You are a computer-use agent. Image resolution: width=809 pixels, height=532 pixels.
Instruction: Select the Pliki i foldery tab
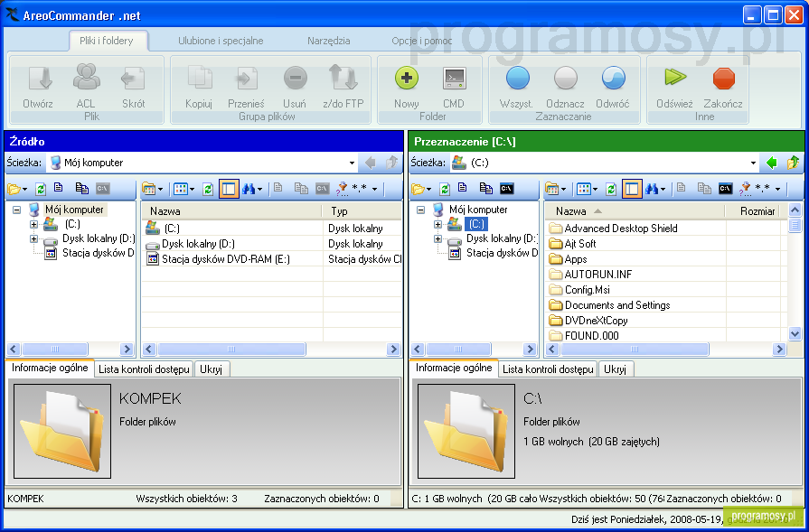pyautogui.click(x=107, y=41)
